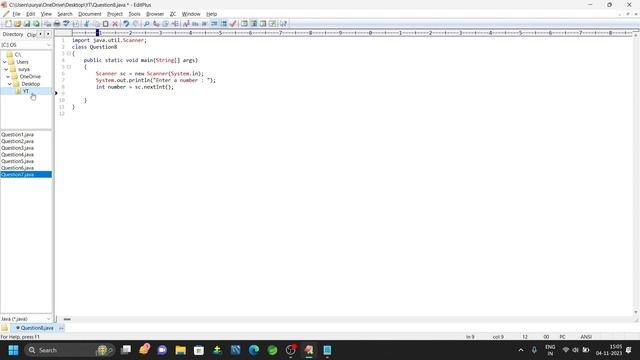Click the Windows Start button
Image resolution: width=640 pixels, height=360 pixels.
(13, 350)
